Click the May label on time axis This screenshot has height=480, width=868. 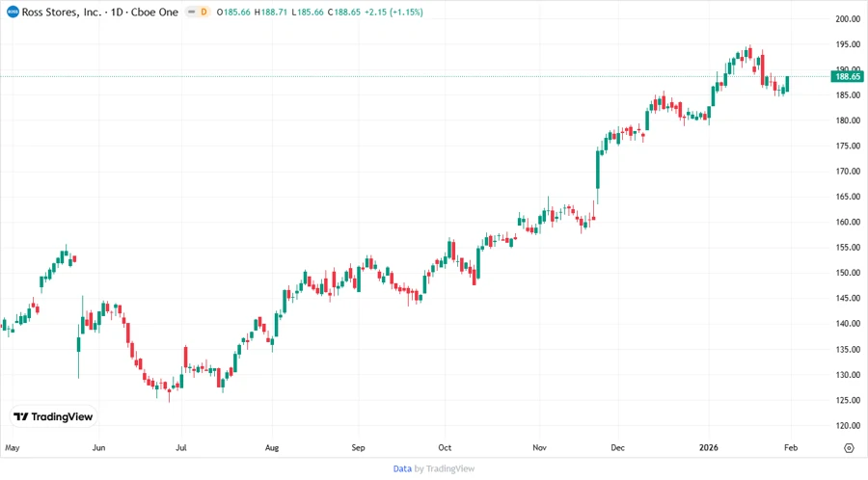(x=13, y=448)
